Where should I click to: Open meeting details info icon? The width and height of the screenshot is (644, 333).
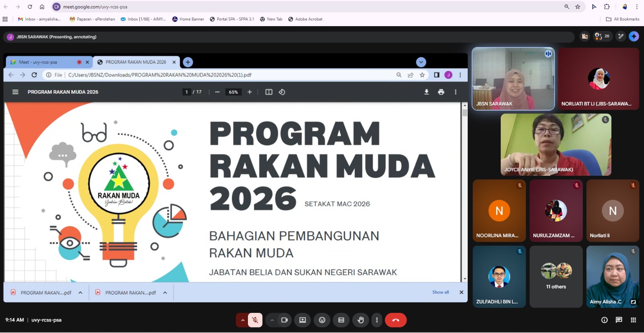pyautogui.click(x=605, y=320)
